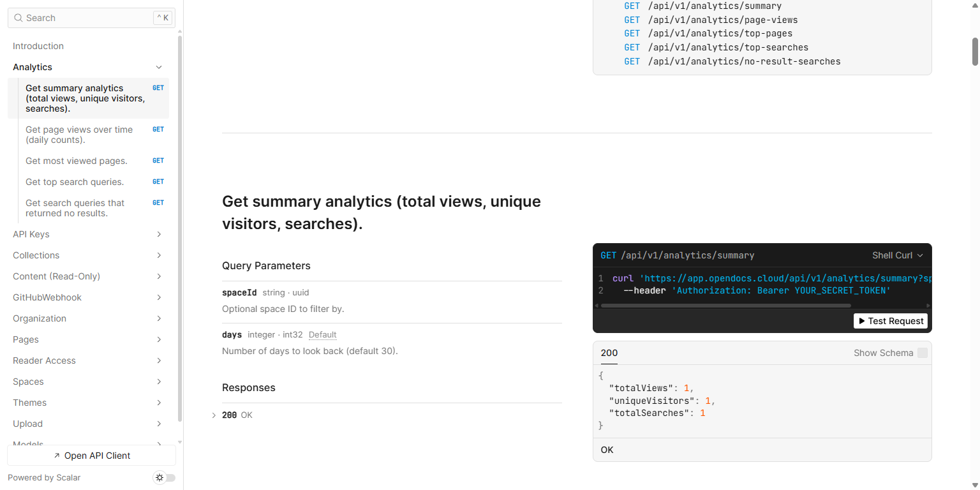Select Get page views over time entry
This screenshot has width=980, height=490.
click(x=88, y=135)
